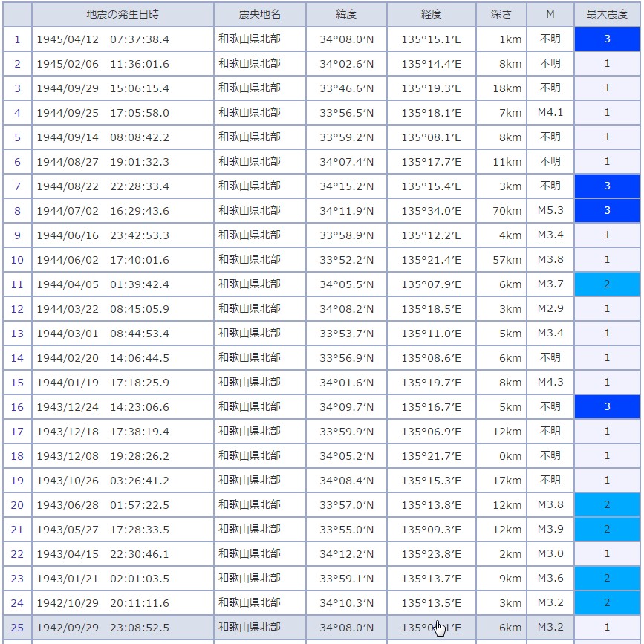
Task: Click magnitude M5.3 cell
Action: (x=550, y=211)
